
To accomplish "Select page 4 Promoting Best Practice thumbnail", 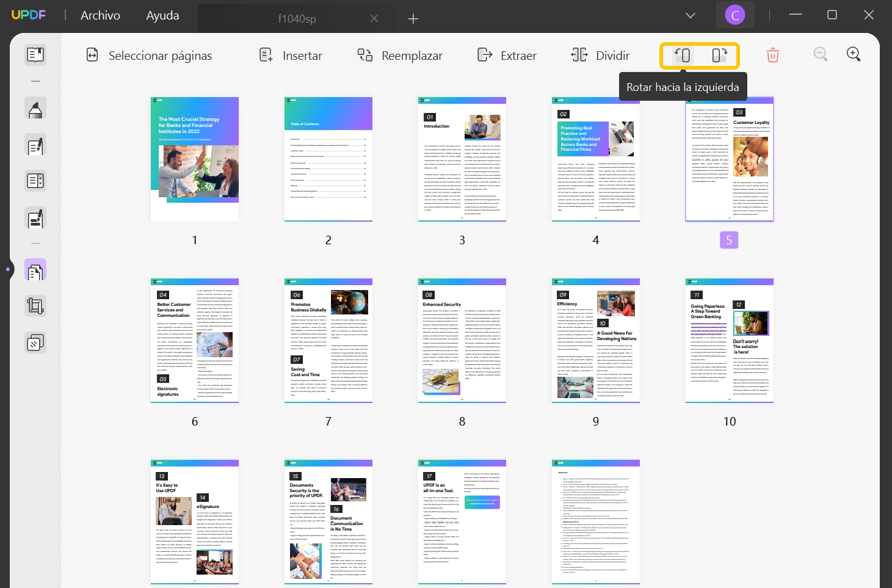I will (596, 159).
